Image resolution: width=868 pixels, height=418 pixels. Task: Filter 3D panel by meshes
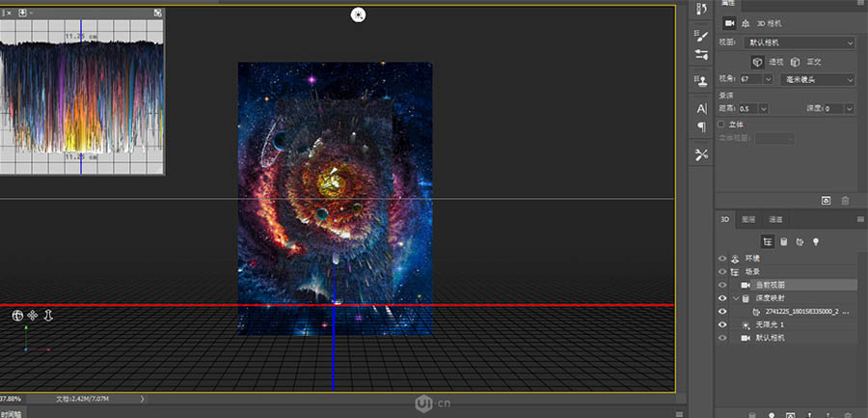[x=783, y=241]
